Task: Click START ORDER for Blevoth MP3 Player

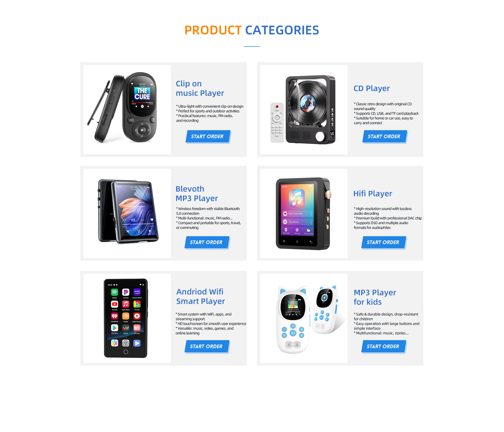Action: (x=207, y=242)
